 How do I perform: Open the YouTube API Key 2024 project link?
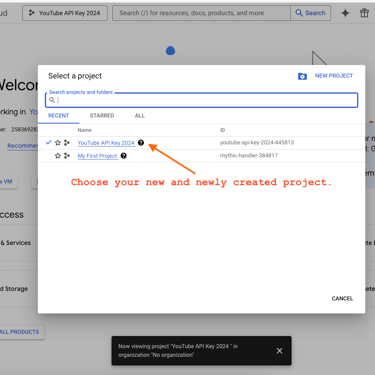[x=106, y=143]
